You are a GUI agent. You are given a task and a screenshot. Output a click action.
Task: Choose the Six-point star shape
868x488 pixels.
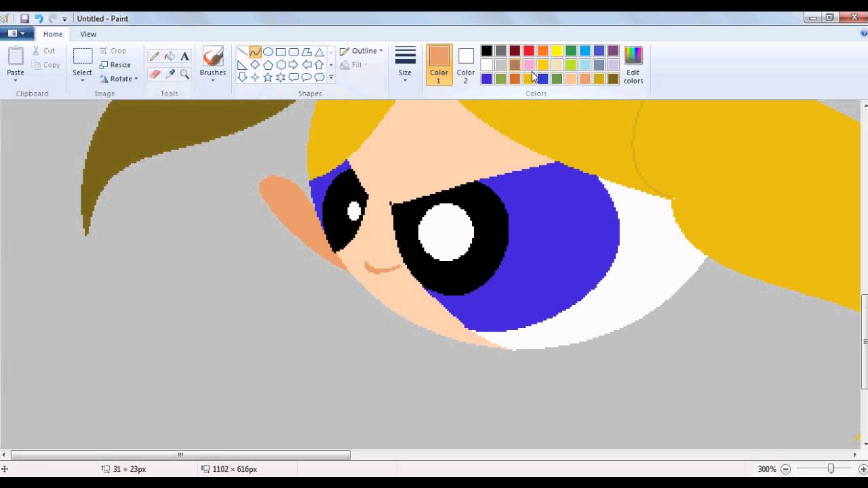281,77
